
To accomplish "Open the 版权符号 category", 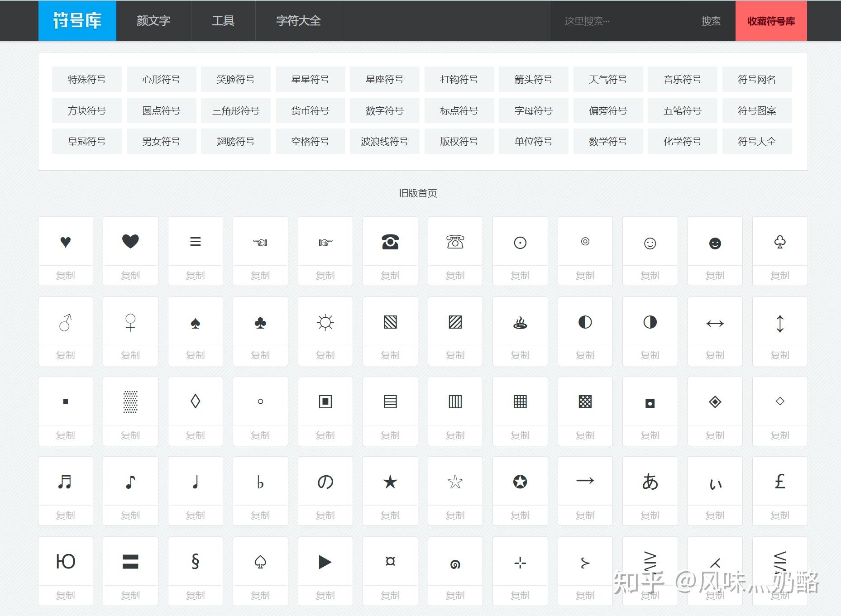I will (x=459, y=141).
